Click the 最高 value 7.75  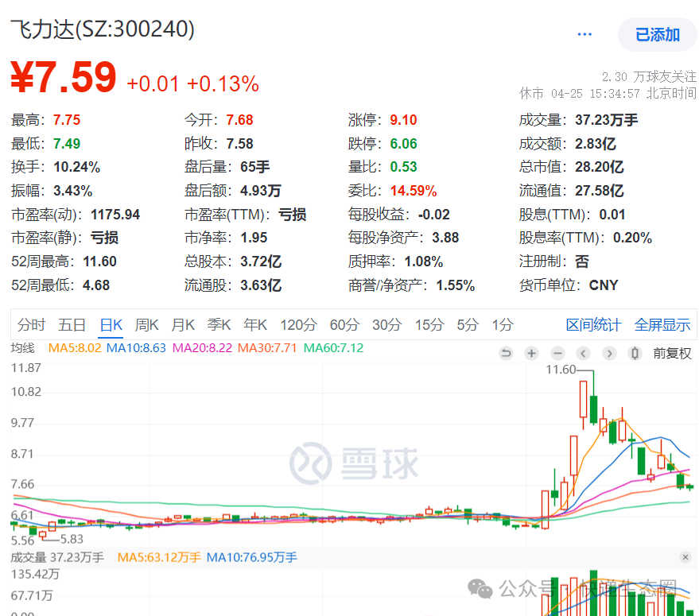67,120
